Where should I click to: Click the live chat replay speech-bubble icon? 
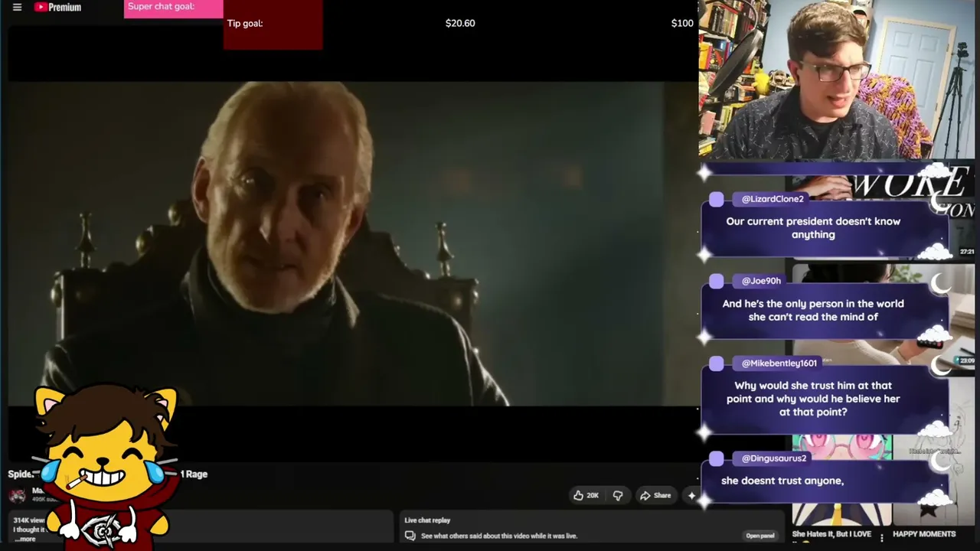pyautogui.click(x=410, y=536)
